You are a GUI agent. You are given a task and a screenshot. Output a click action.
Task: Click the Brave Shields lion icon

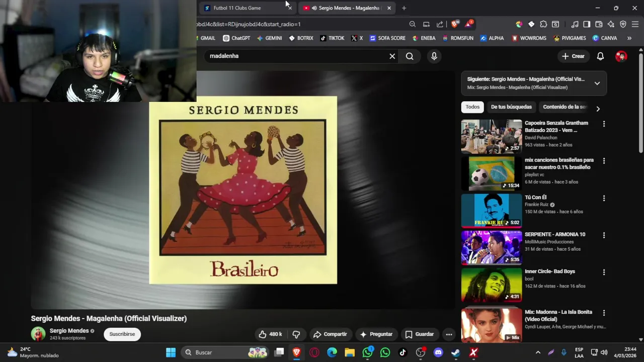(455, 24)
